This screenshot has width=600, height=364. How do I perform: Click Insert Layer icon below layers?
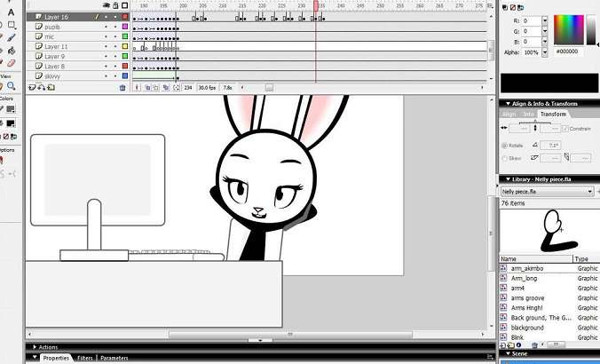click(x=32, y=88)
